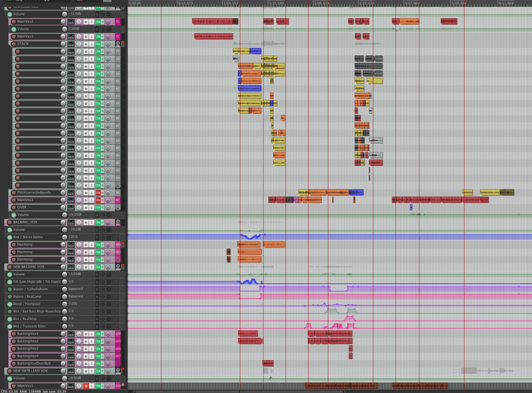Click knob on Wet / Transient Killer envelope
532x393 pixels.
point(65,326)
